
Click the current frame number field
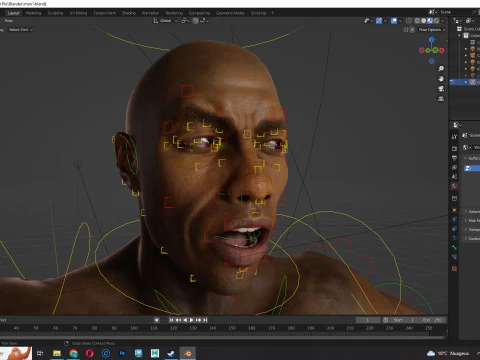[x=368, y=320]
